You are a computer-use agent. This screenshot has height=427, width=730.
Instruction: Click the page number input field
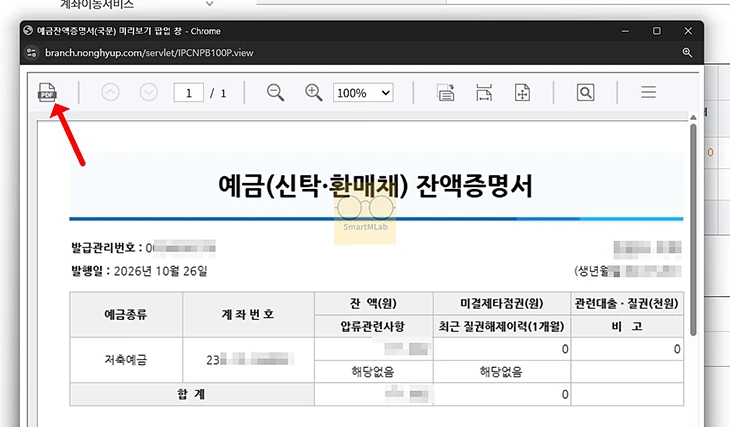189,93
